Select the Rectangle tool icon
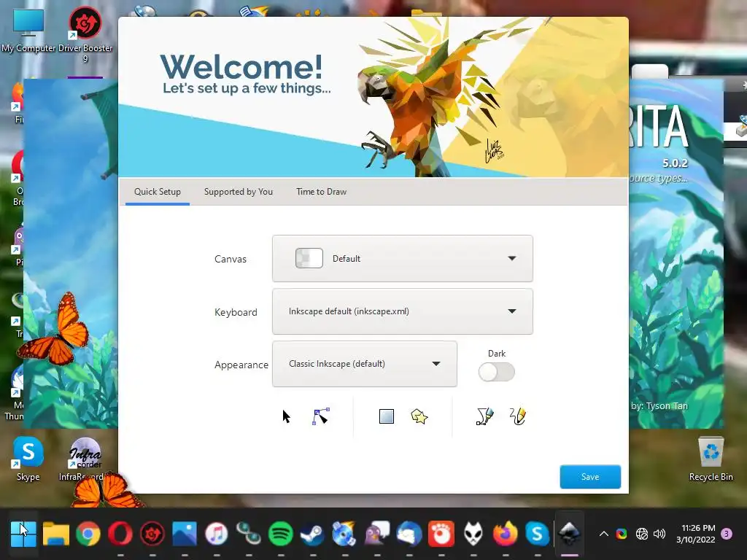747x560 pixels. [387, 416]
